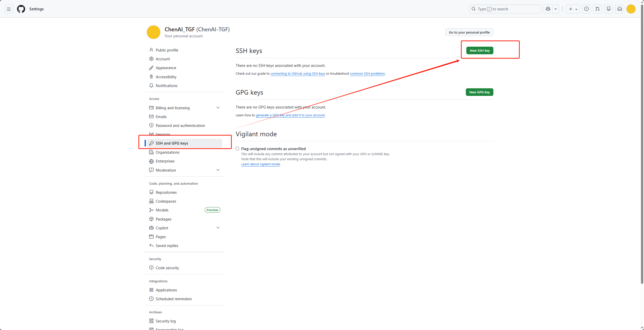Viewport: 644px width, 330px height.
Task: Open the pull requests icon in the header
Action: pos(598,9)
